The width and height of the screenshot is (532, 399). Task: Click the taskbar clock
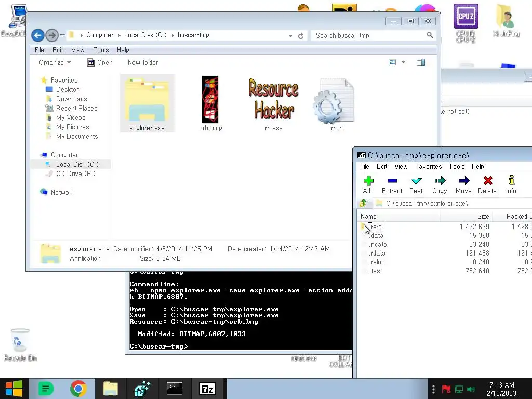tap(501, 389)
